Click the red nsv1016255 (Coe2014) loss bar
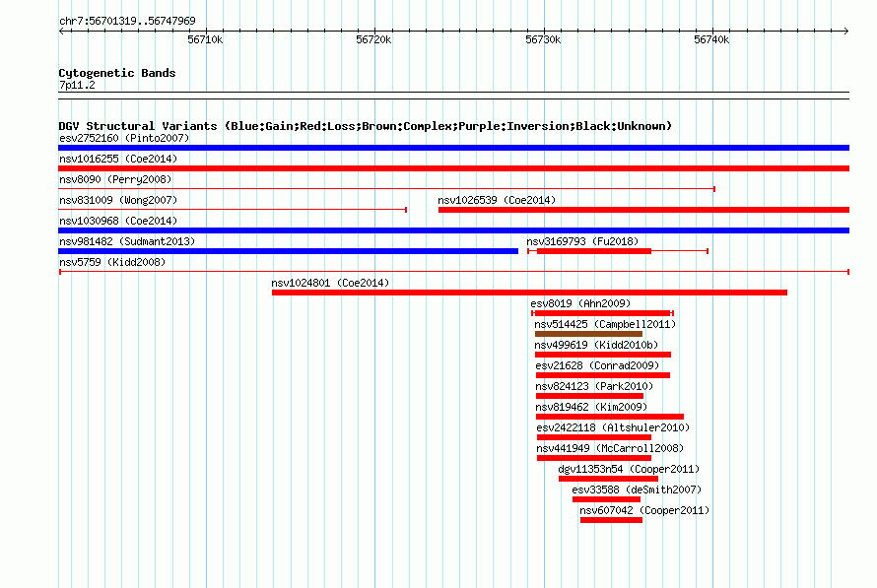The image size is (877, 588). [453, 168]
